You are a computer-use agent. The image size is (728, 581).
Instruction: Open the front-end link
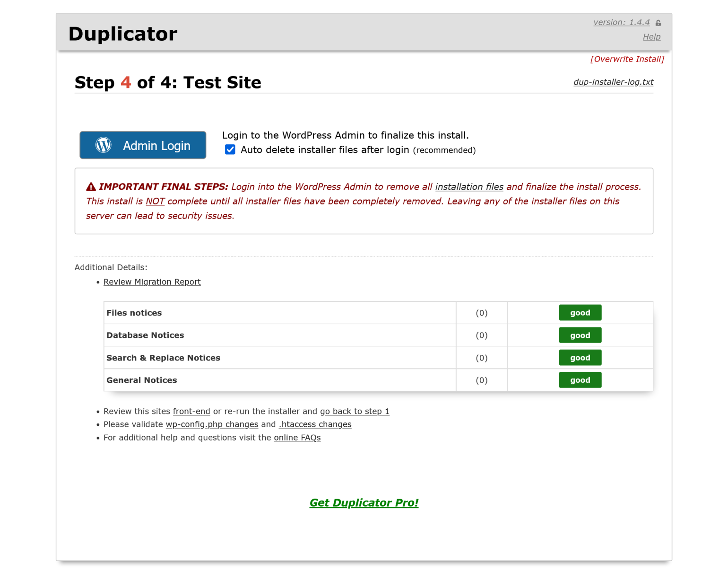pyautogui.click(x=191, y=412)
